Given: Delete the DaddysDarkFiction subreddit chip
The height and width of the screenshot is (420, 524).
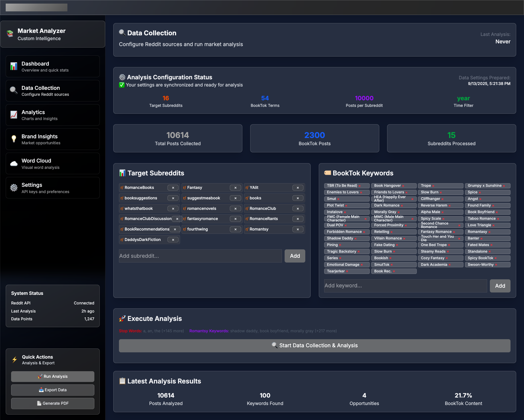Looking at the screenshot, I should pyautogui.click(x=173, y=240).
